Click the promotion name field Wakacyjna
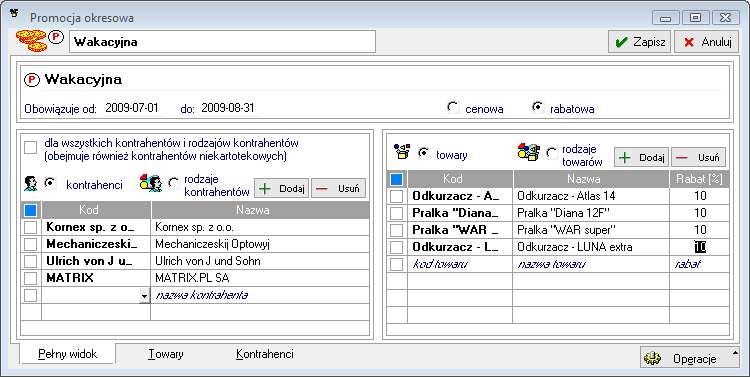This screenshot has height=377, width=750. tap(222, 42)
